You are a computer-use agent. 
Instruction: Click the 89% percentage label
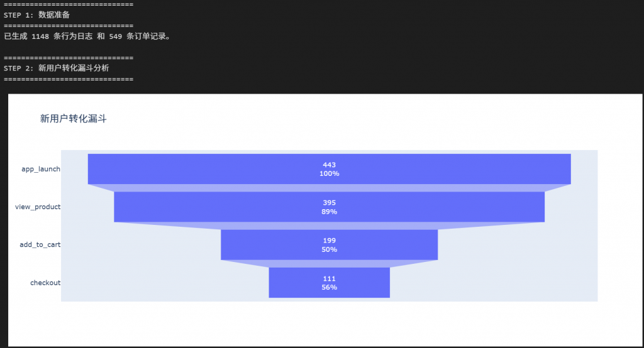pyautogui.click(x=329, y=212)
